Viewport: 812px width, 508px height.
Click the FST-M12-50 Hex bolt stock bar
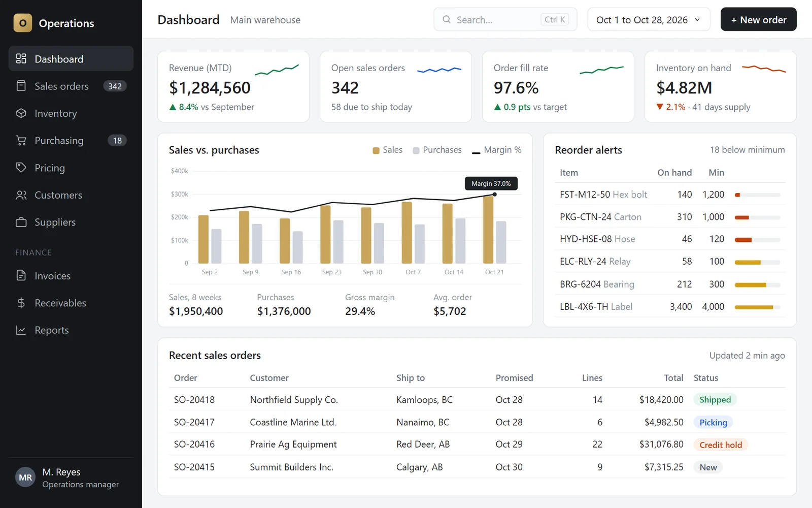pos(757,195)
